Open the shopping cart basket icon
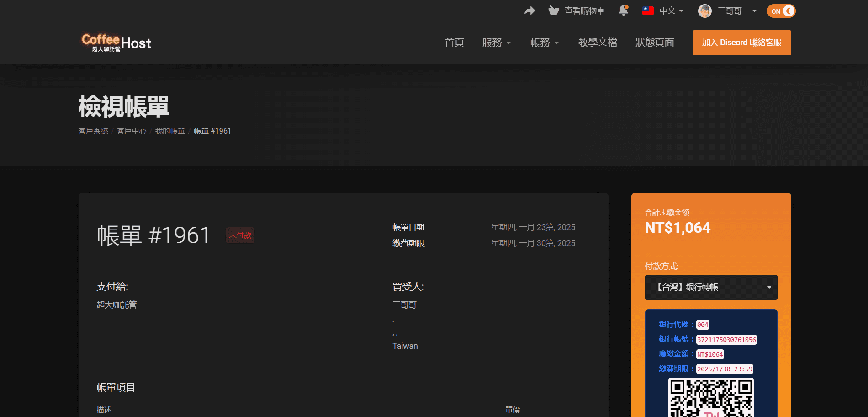Screen dimensions: 868x417 coord(554,11)
